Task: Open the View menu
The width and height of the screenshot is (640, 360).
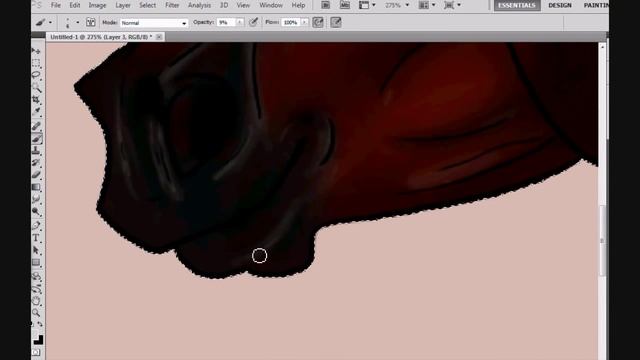Action: pyautogui.click(x=243, y=5)
